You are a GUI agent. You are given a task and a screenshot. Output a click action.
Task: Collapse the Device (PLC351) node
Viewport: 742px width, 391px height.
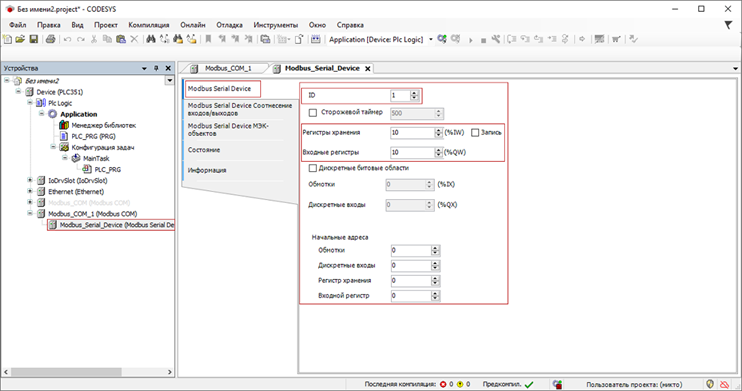tap(18, 91)
